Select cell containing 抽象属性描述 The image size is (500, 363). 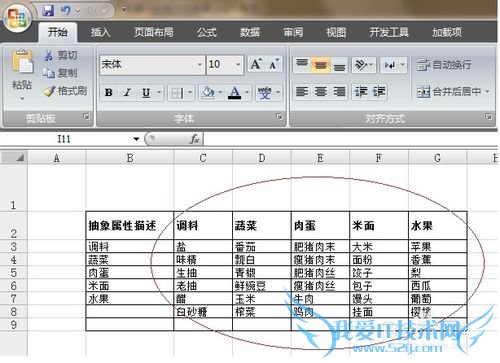pos(130,226)
